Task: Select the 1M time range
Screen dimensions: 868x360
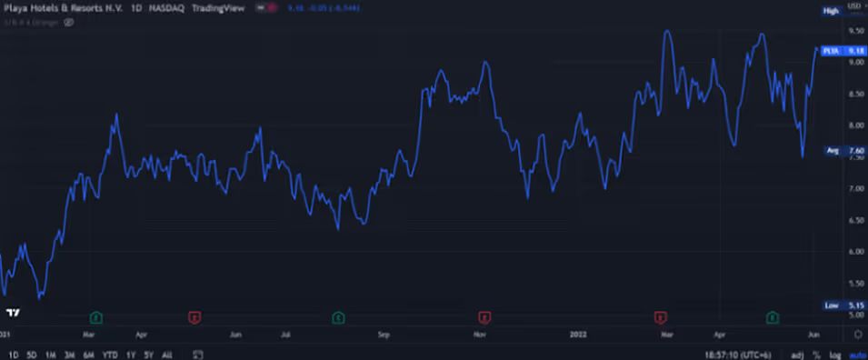Action: pos(50,355)
